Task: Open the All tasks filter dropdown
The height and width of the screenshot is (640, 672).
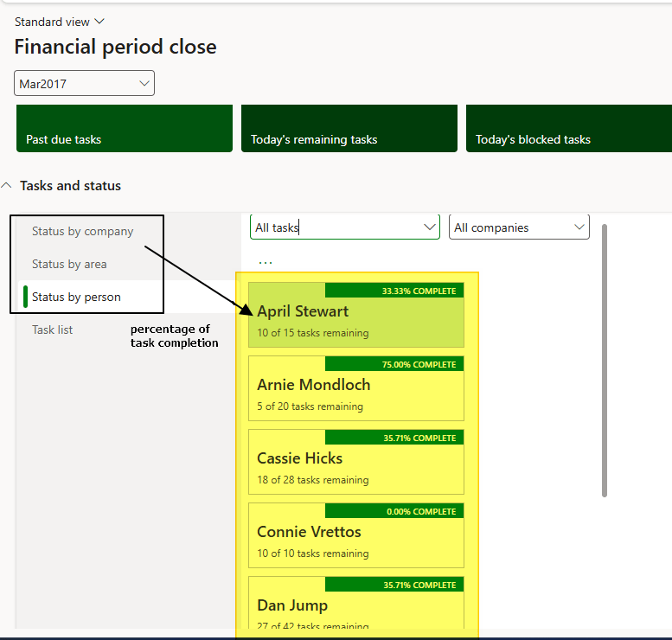Action: coord(345,227)
